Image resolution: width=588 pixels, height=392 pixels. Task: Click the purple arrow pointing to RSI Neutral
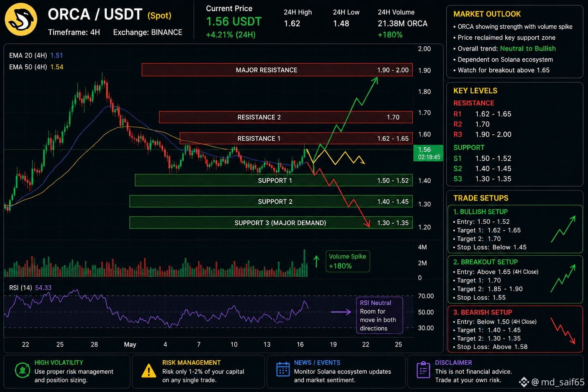coord(341,312)
